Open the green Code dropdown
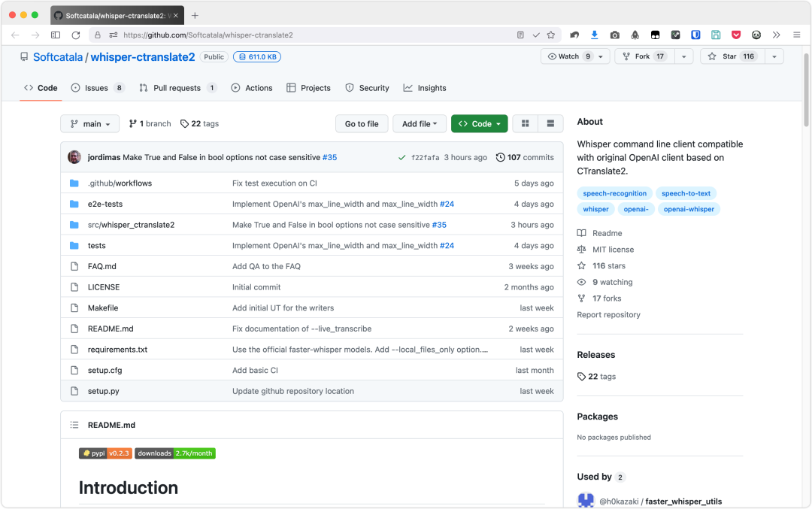812x509 pixels. [479, 124]
